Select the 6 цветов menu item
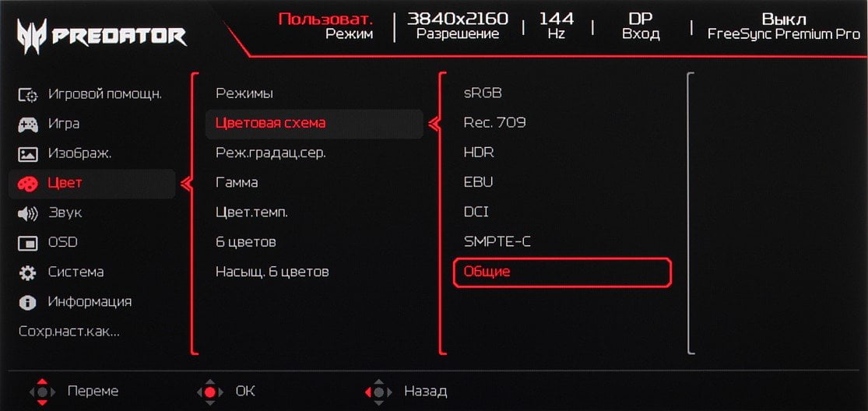Screen dimensions: 868x411 pyautogui.click(x=245, y=242)
